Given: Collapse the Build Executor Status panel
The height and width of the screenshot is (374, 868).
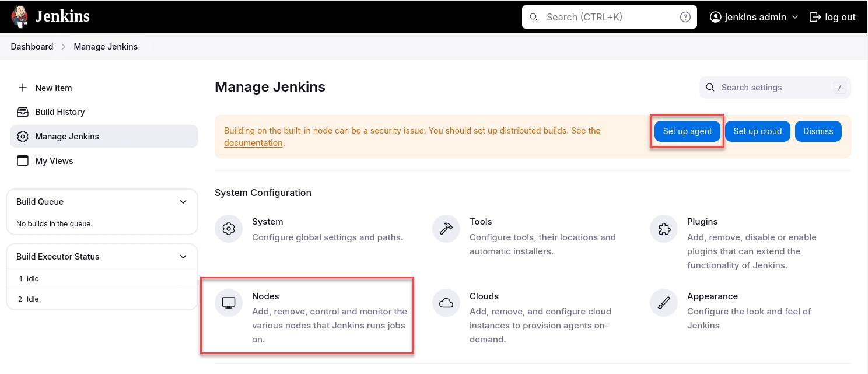Looking at the screenshot, I should point(183,257).
